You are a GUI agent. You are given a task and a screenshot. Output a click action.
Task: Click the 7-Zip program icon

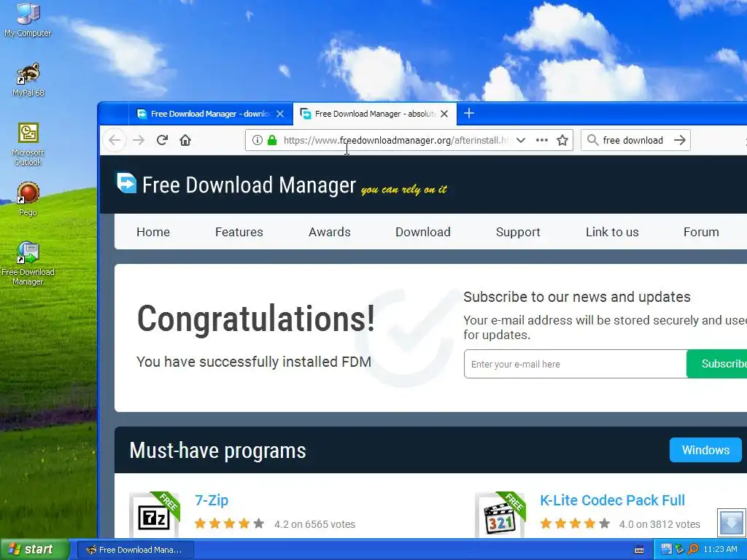point(154,516)
